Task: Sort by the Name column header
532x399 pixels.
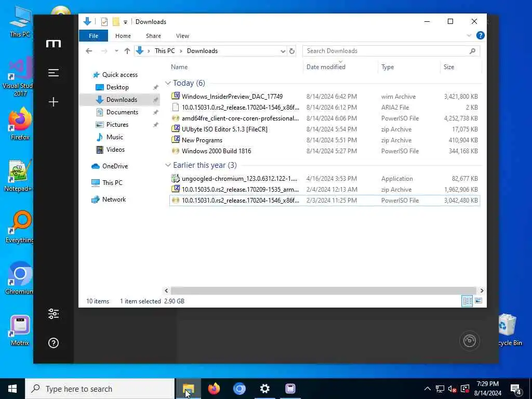Action: point(236,67)
